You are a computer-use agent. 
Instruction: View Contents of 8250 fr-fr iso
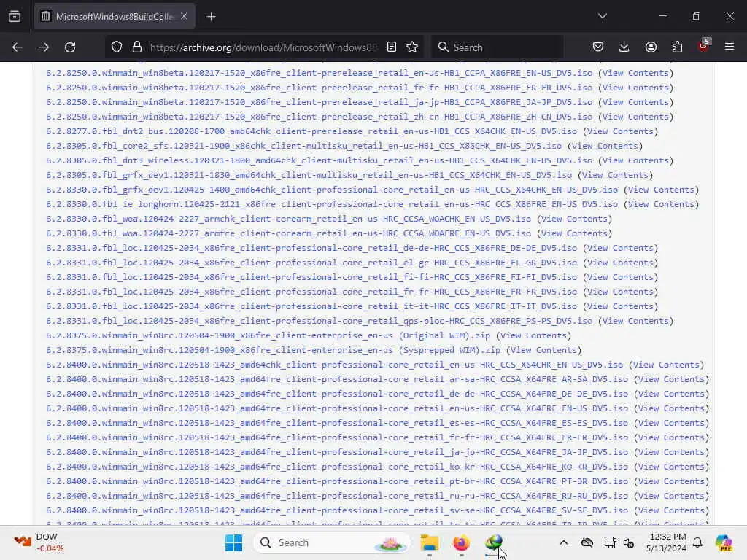tap(635, 87)
